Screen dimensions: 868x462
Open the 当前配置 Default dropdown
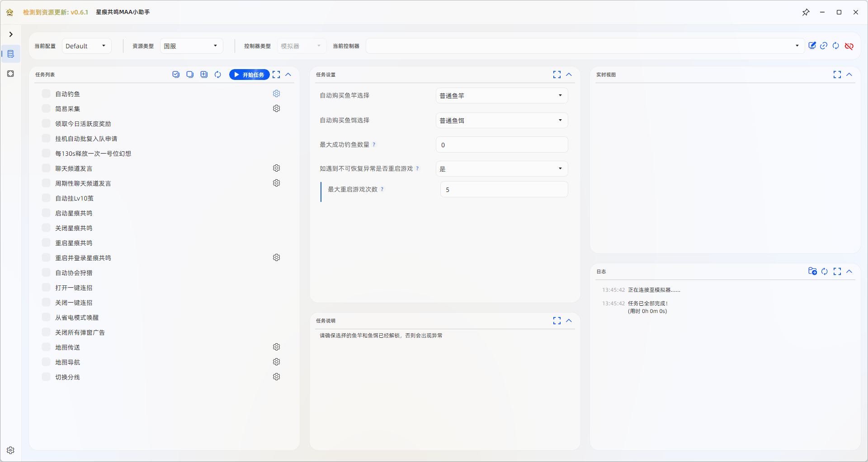86,46
